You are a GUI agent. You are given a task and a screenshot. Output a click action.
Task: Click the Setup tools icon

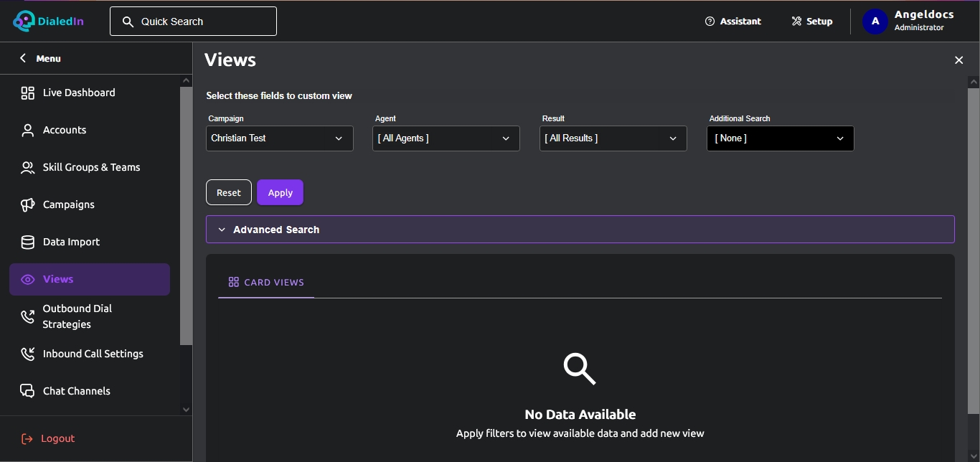[x=796, y=22]
